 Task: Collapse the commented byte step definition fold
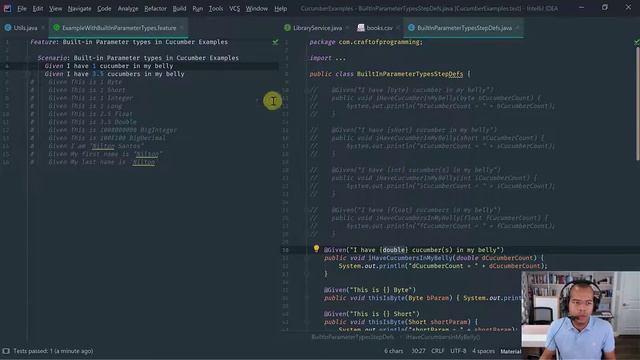pos(307,90)
